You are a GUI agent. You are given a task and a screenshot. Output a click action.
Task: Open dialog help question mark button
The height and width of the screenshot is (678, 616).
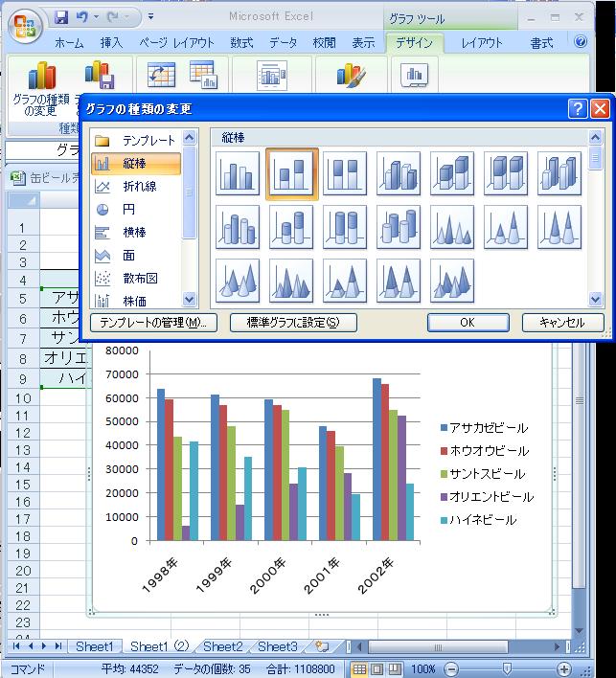578,108
